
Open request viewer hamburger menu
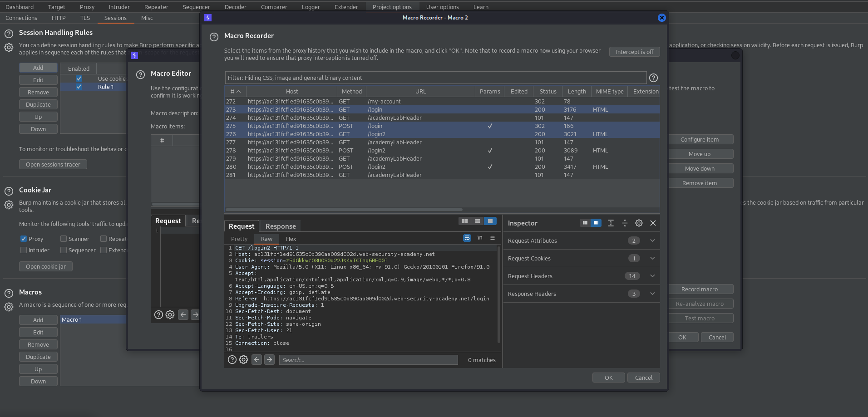[492, 238]
